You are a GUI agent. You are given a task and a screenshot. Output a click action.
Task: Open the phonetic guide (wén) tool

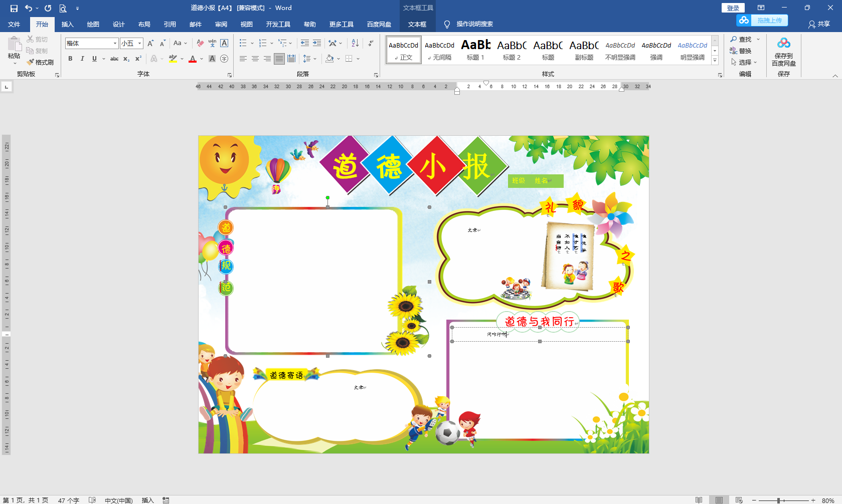point(212,43)
